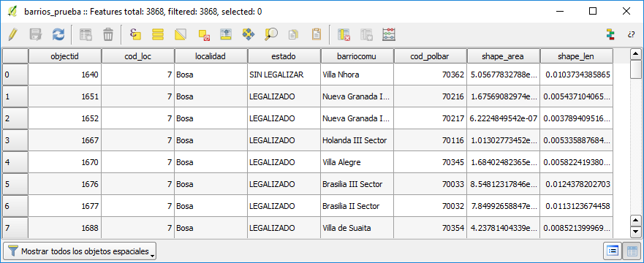Open the Mostrar todos los objetos espaciales dropdown
Image resolution: width=644 pixels, height=263 pixels.
pos(80,251)
